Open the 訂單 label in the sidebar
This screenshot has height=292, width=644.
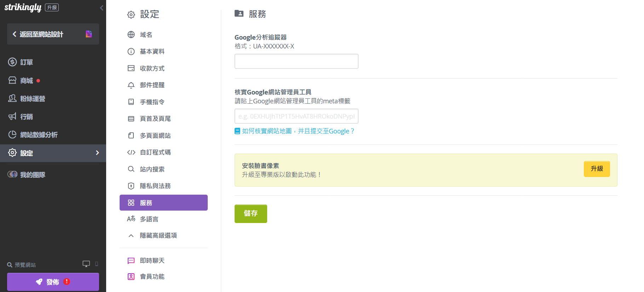pyautogui.click(x=27, y=62)
